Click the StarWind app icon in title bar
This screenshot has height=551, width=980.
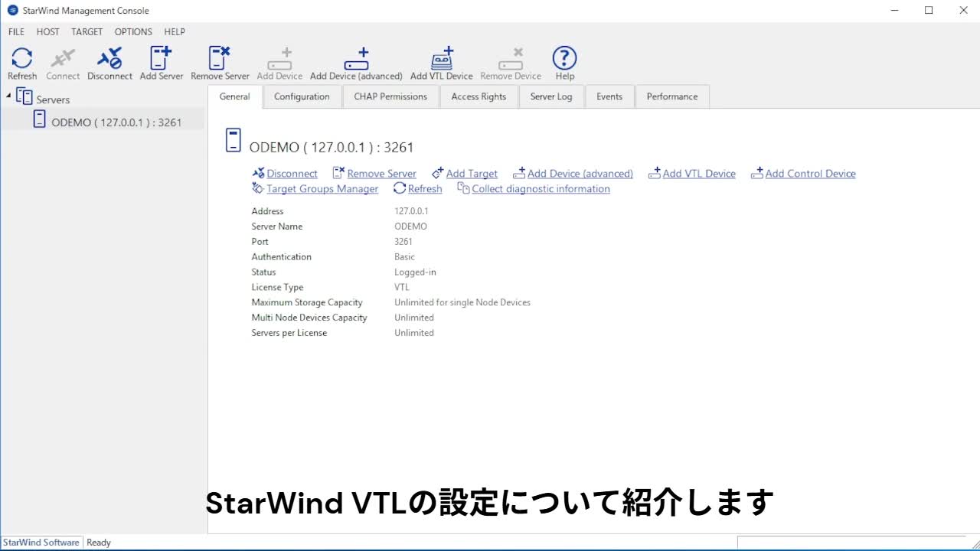pyautogui.click(x=12, y=11)
